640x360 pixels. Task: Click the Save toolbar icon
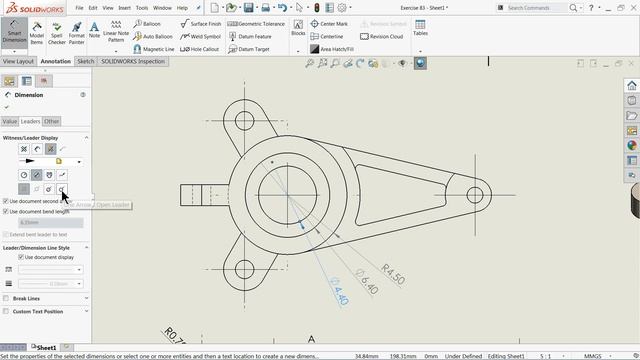[x=248, y=7]
